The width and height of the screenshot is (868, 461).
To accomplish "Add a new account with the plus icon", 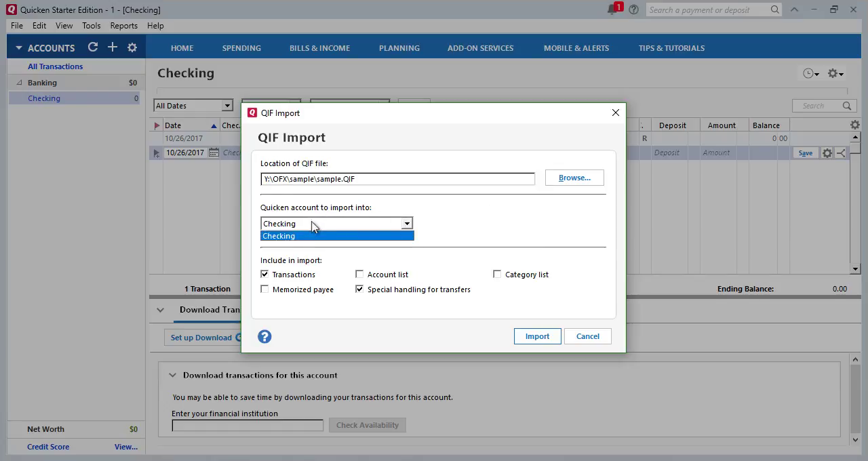I will coord(113,47).
